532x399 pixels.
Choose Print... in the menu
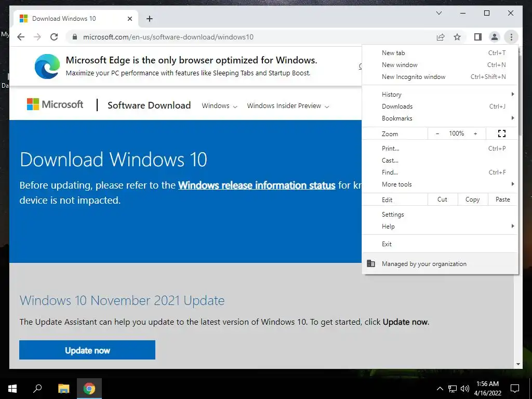440,148
